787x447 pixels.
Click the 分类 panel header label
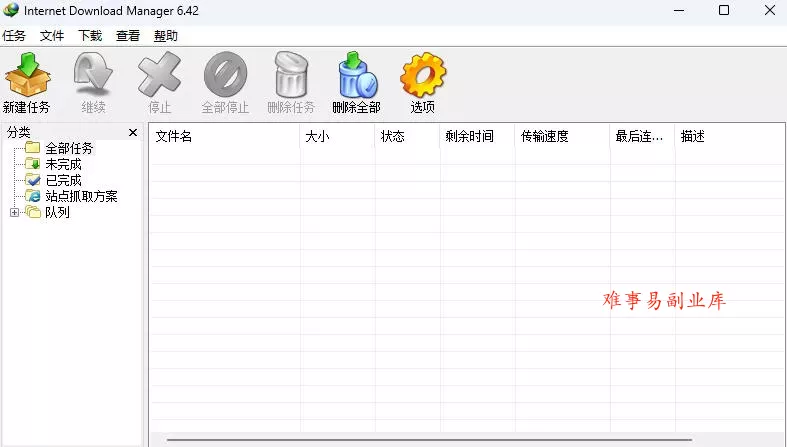tap(19, 132)
